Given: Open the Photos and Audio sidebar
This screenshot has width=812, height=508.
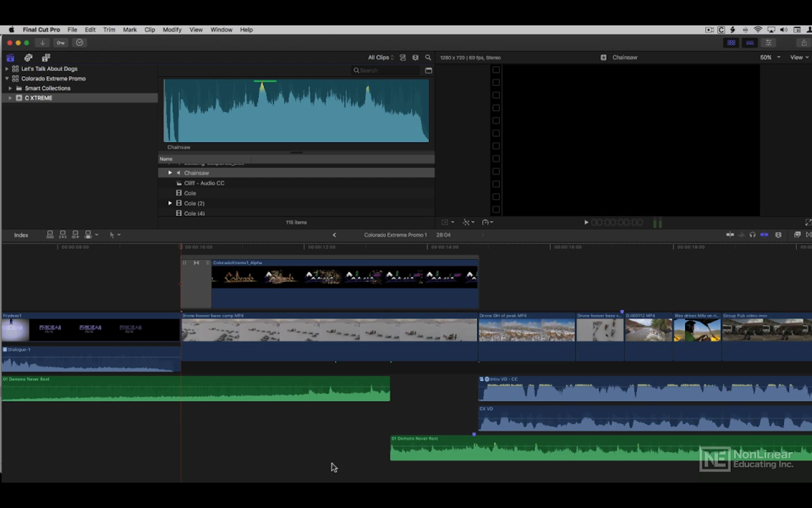Looking at the screenshot, I should pos(28,58).
